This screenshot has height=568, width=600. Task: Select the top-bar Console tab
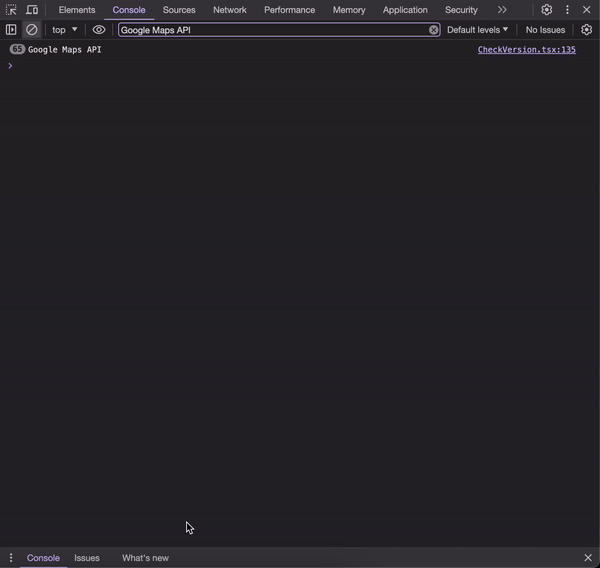tap(129, 10)
